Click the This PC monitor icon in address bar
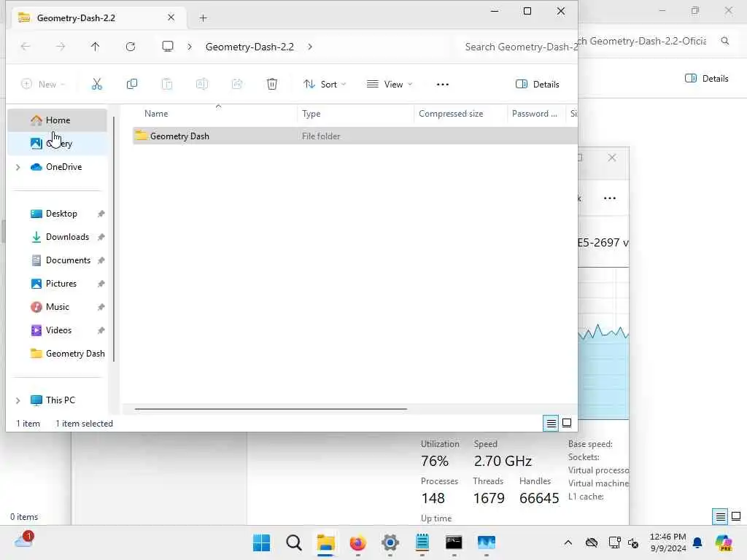 [168, 46]
